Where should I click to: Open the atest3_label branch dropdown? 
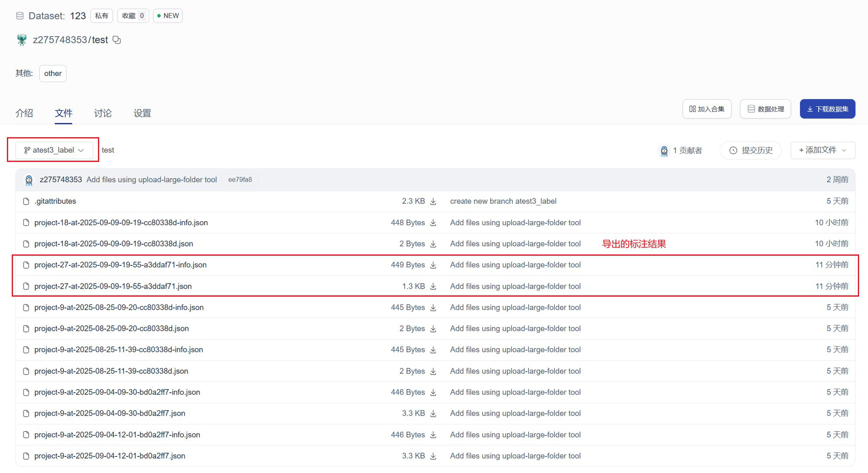54,150
